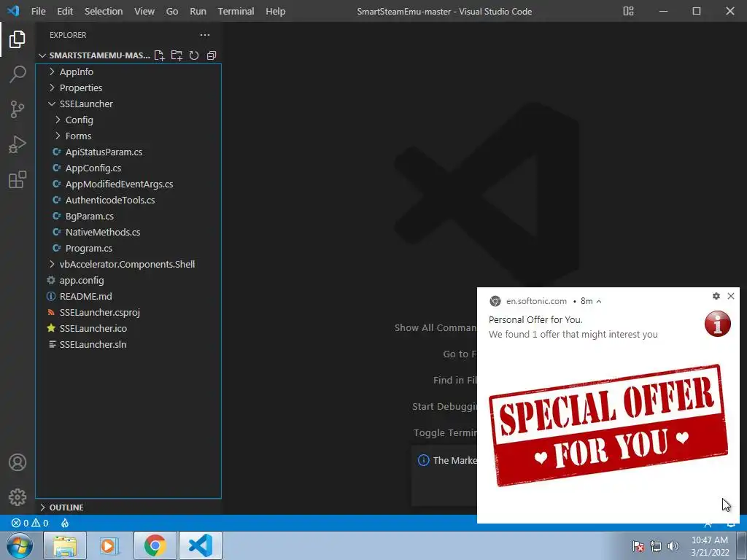
Task: Click the Visual Studio Code taskbar icon
Action: 200,545
